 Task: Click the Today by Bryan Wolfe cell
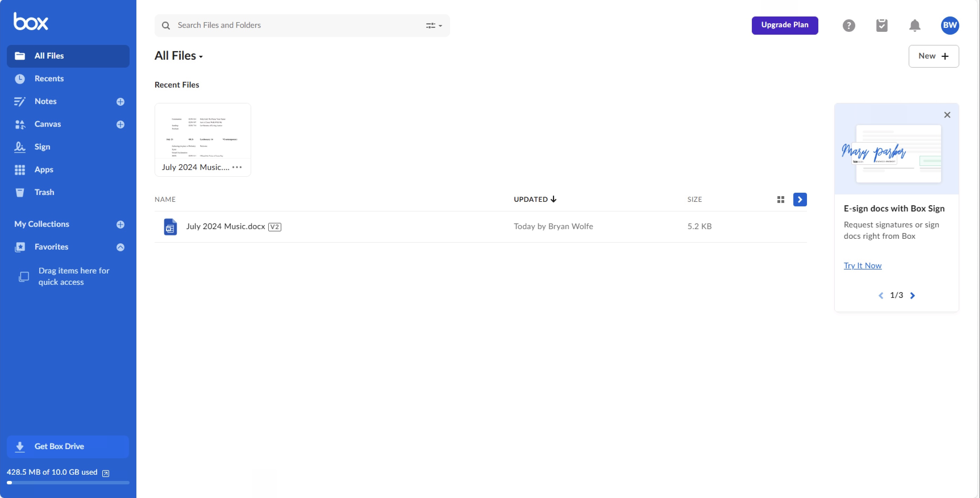[553, 226]
